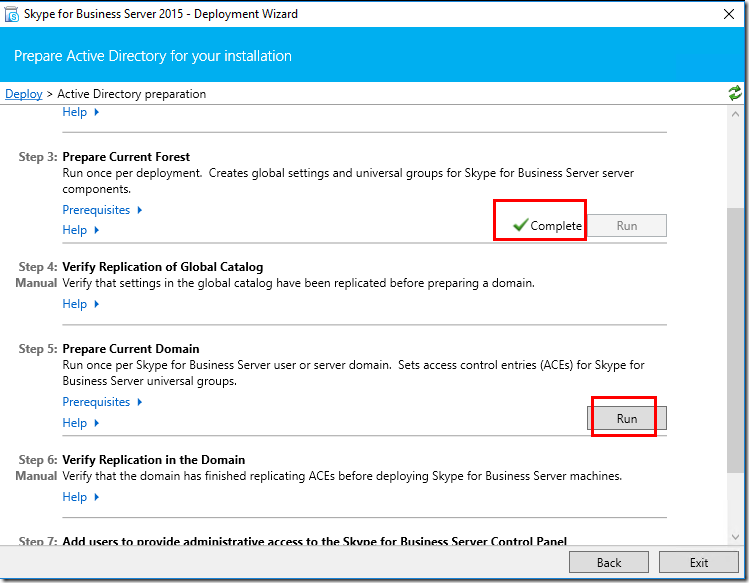Expand Help for Verify Replication of Global Catalog

tap(80, 304)
